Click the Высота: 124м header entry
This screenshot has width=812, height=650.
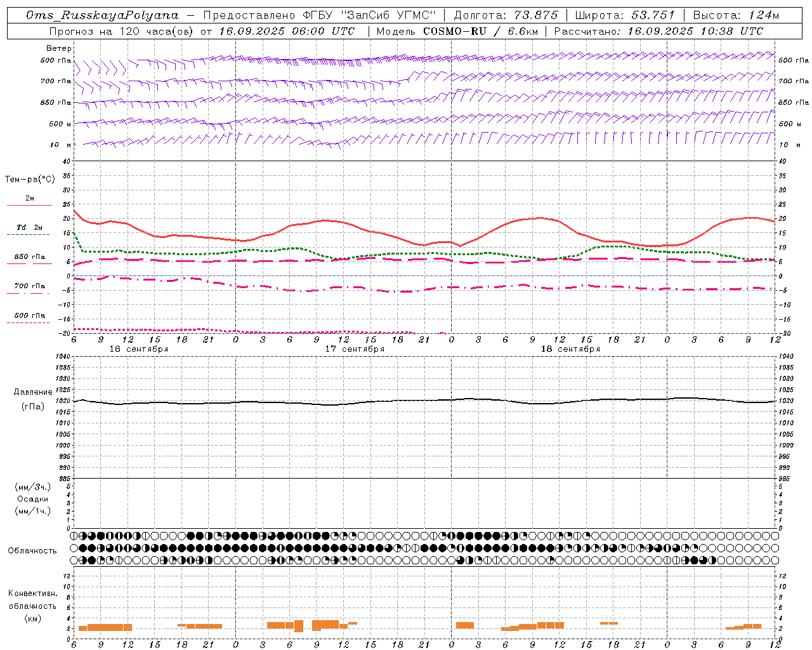(x=735, y=15)
